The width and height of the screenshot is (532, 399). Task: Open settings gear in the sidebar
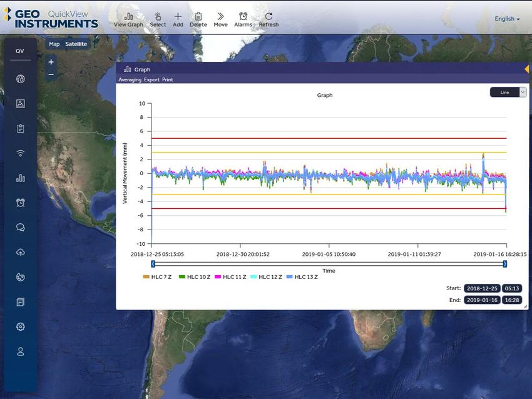tap(20, 326)
